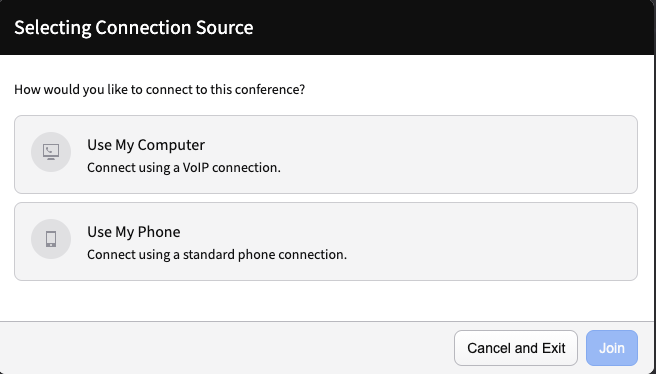Choose VoIP via the circular computer badge

pos(51,152)
